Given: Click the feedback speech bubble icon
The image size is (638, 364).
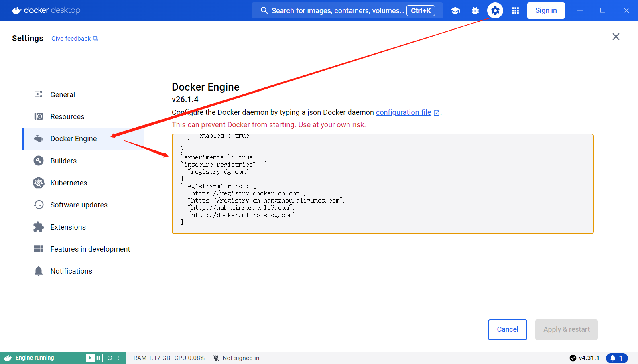Looking at the screenshot, I should coord(95,39).
